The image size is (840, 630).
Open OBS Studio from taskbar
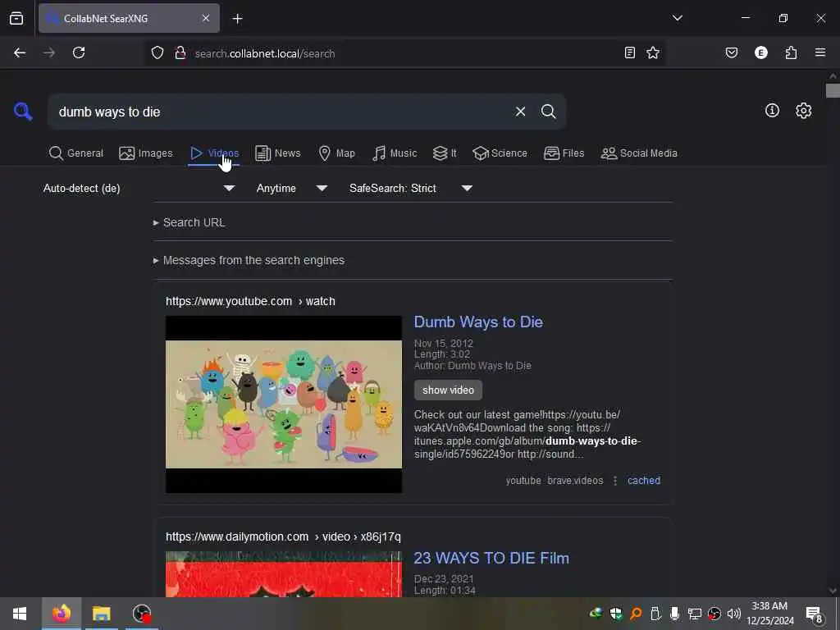142,614
